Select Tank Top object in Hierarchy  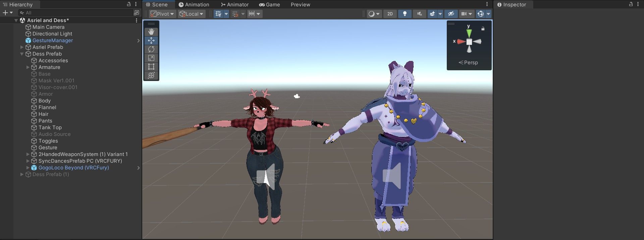point(50,128)
